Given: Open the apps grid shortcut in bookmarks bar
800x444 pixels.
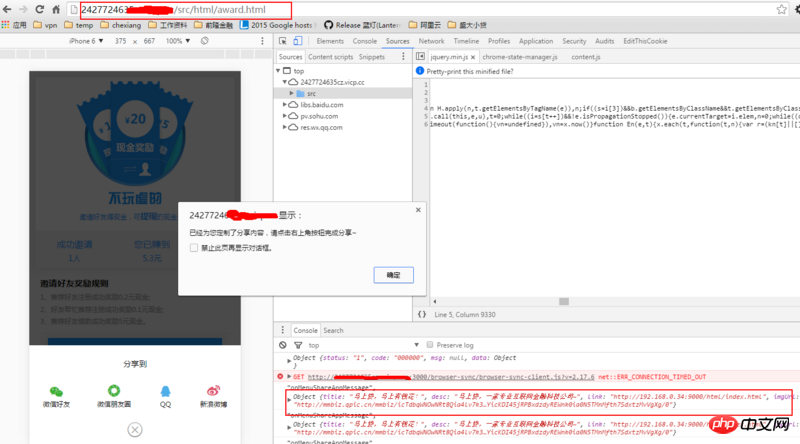Looking at the screenshot, I should (x=6, y=24).
